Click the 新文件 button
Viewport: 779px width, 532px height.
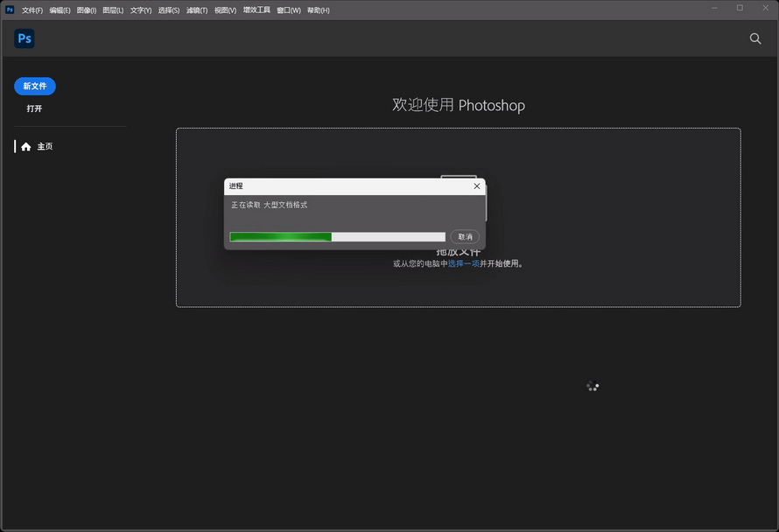35,86
